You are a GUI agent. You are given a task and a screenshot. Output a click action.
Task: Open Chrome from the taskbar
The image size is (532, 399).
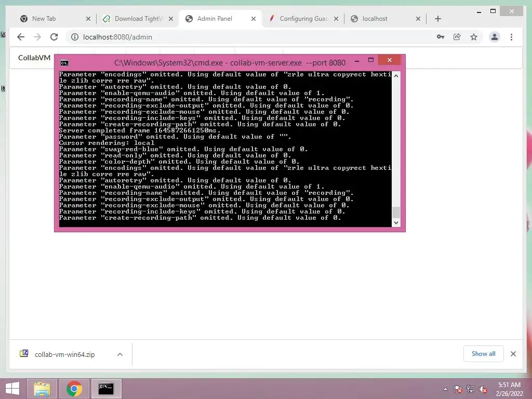[74, 389]
